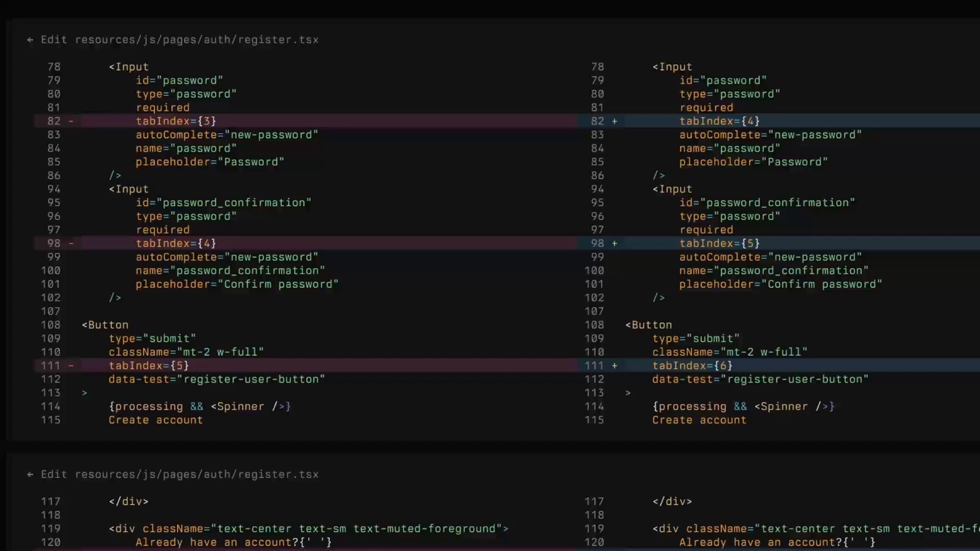Click the plus marker on added line 111
Viewport: 980px width, 551px height.
[x=614, y=365]
